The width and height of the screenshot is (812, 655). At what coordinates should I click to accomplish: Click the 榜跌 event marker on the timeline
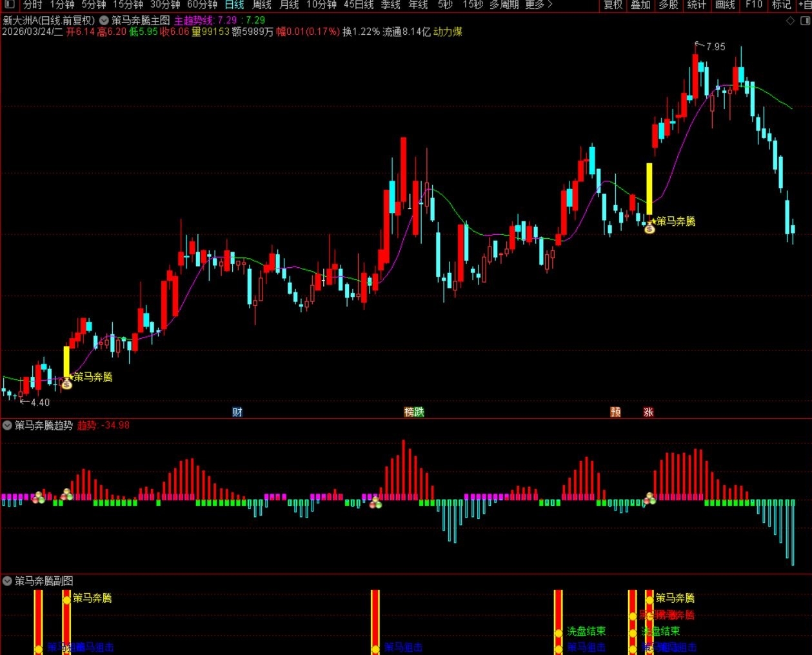click(414, 412)
